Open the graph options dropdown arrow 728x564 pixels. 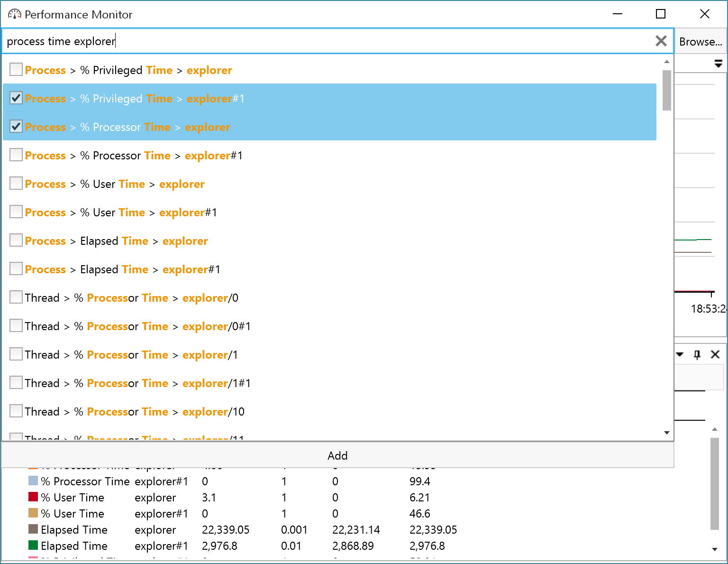click(x=718, y=63)
